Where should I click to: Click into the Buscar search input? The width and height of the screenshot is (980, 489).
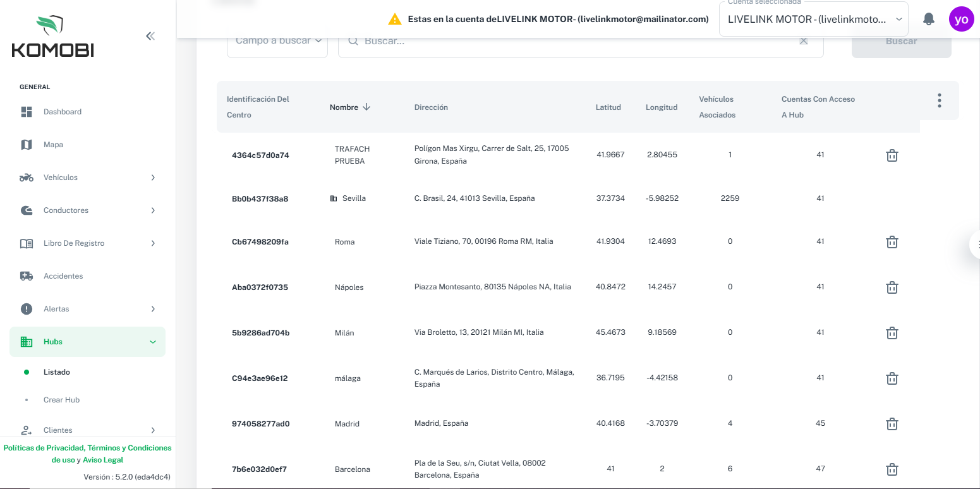(575, 42)
